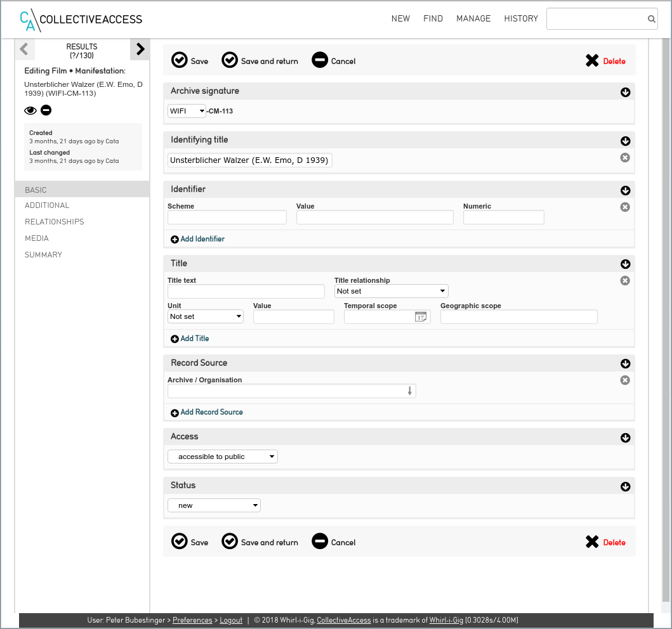Screen dimensions: 672x629
Task: Click Save and return at top
Action: point(260,61)
